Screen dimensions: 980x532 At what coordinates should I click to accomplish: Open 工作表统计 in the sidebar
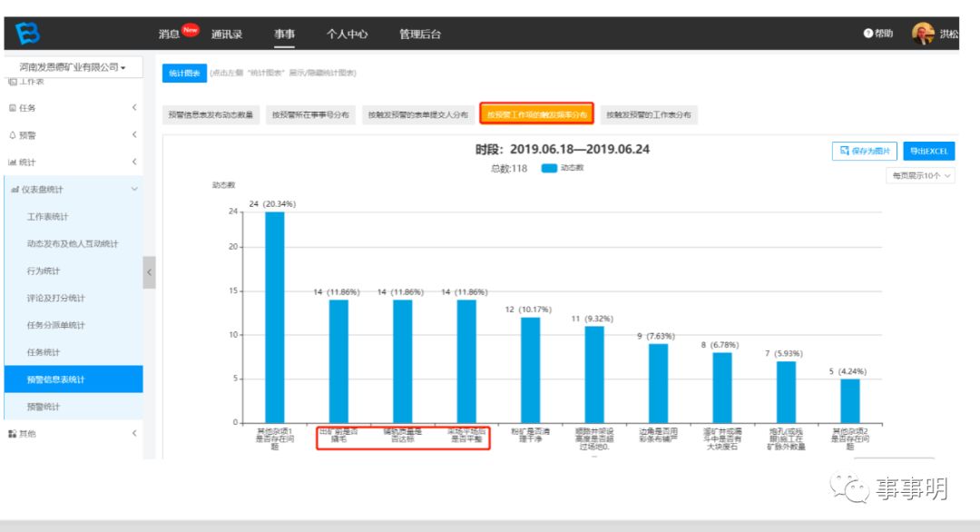coord(48,217)
